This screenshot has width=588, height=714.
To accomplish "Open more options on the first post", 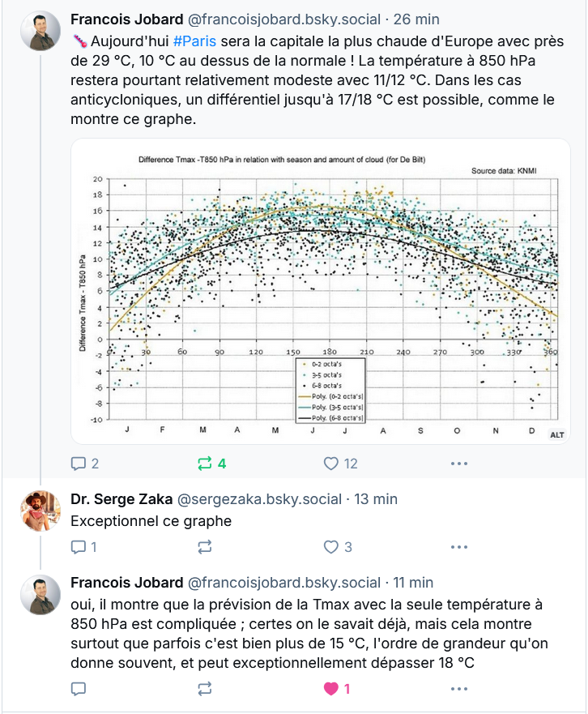I will (x=459, y=464).
